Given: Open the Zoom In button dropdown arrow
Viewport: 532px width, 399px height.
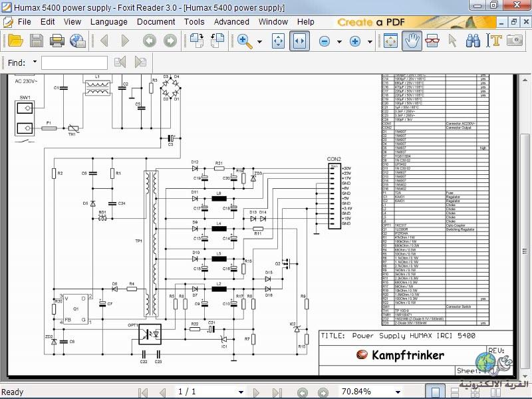Looking at the screenshot, I should (370, 42).
